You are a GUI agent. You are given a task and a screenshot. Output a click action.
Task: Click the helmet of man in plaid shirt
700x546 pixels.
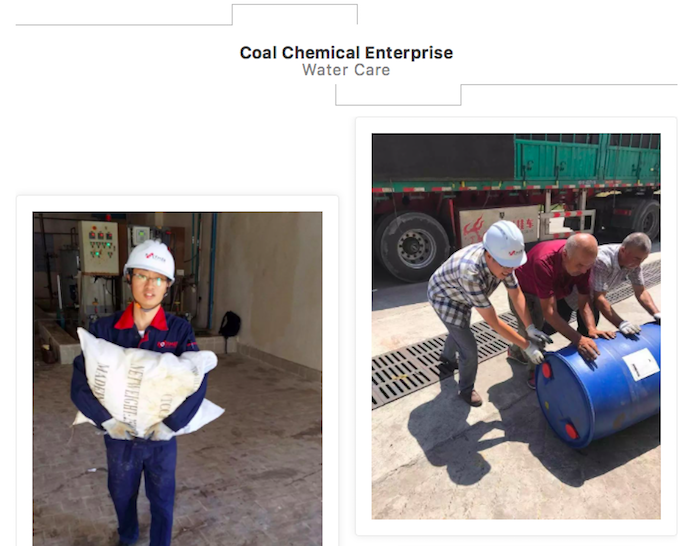(x=504, y=244)
